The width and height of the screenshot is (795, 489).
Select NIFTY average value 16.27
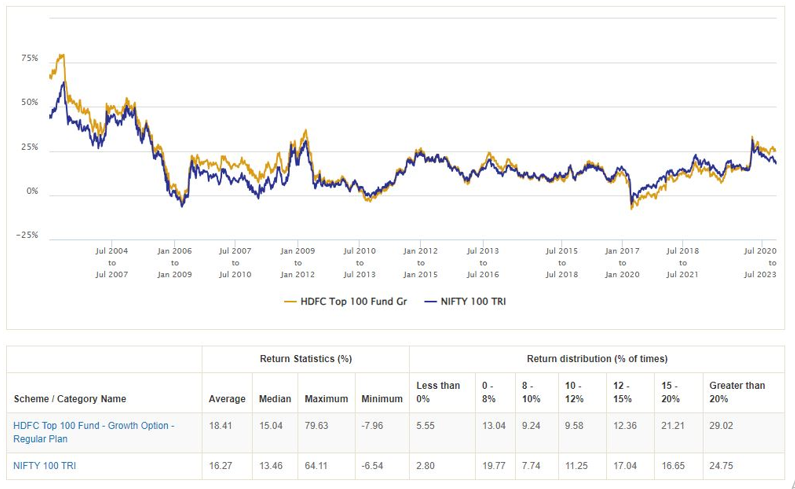221,466
